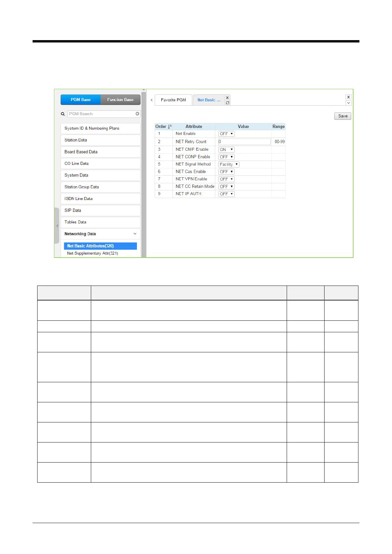Sort by the Order column icon
Image resolution: width=392 pixels, height=554 pixels.
coord(170,126)
